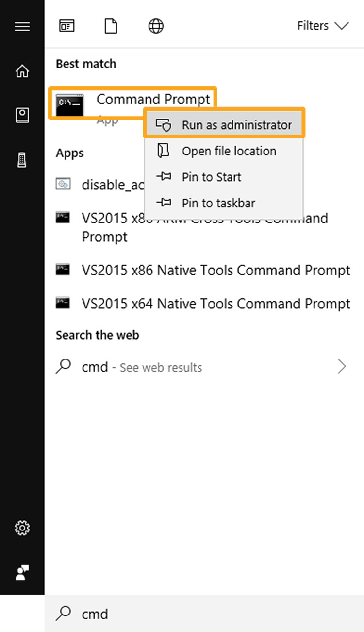Viewport: 364px width, 632px height.
Task: Click cmd See web results link
Action: pyautogui.click(x=142, y=367)
